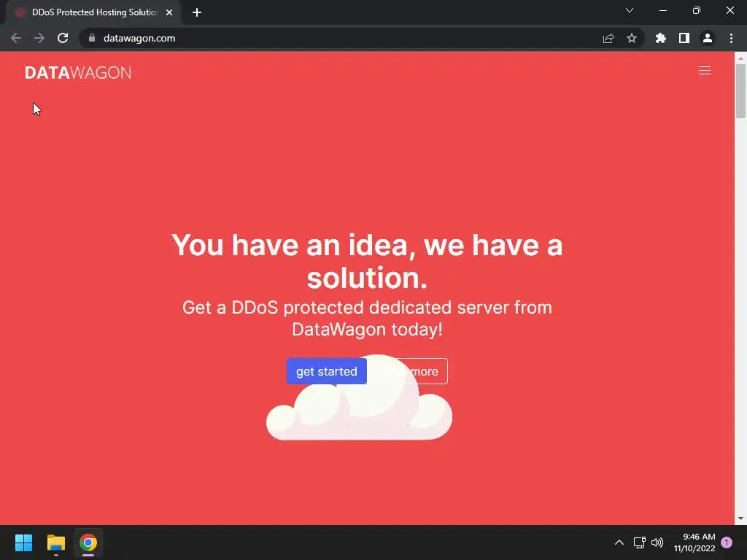The image size is (747, 560).
Task: Open the hamburger navigation menu
Action: point(704,71)
